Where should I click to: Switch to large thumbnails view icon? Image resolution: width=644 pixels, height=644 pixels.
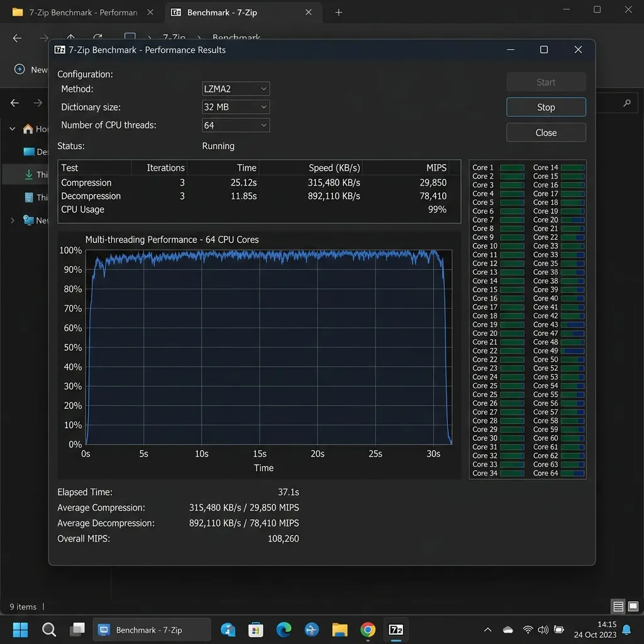pyautogui.click(x=633, y=606)
